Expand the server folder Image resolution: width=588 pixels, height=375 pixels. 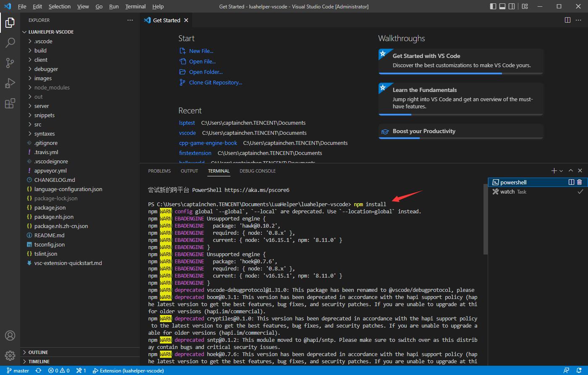[x=80, y=106]
